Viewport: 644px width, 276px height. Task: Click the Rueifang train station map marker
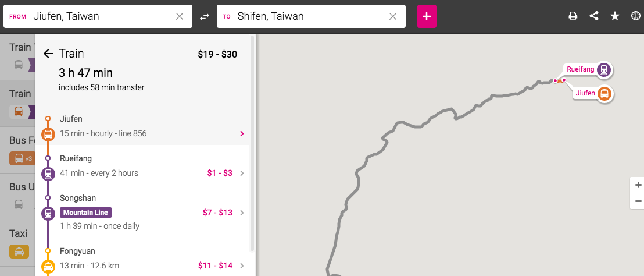point(604,70)
